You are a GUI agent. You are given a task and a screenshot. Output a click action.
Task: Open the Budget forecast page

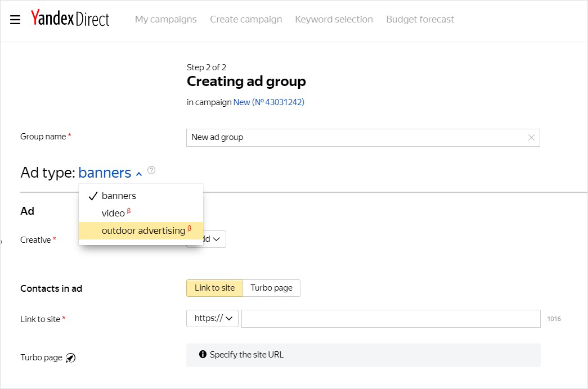[420, 20]
